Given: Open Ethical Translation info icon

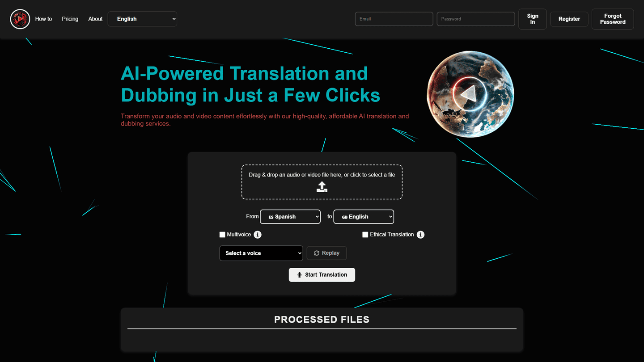Looking at the screenshot, I should coord(420,235).
